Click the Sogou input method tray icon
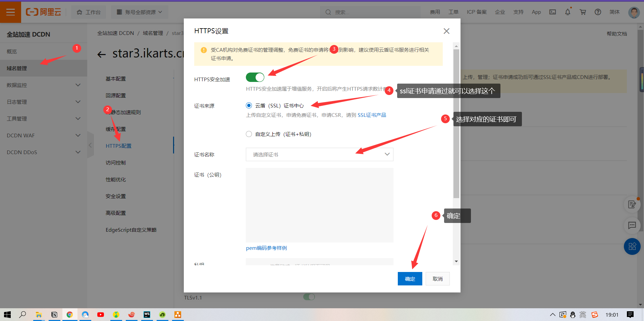Viewport: 644px width, 321px height. coord(595,315)
